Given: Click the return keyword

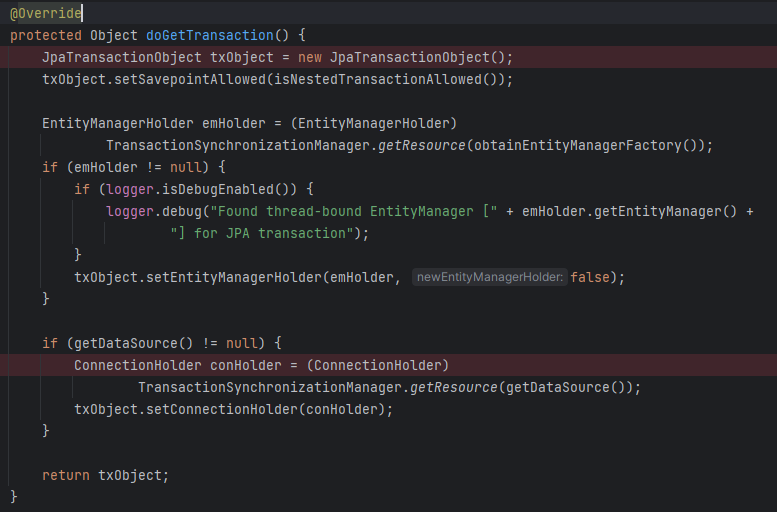Looking at the screenshot, I should [66, 475].
